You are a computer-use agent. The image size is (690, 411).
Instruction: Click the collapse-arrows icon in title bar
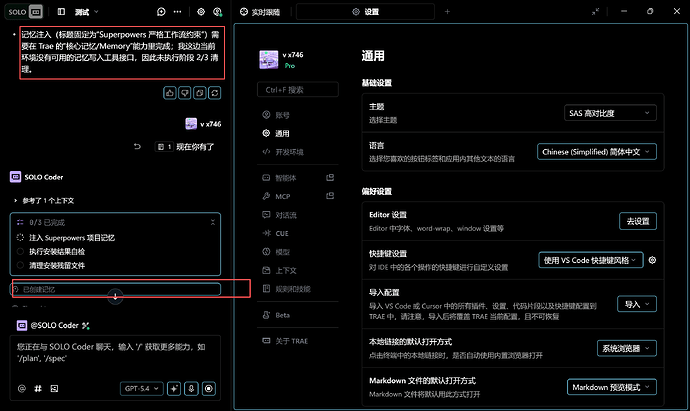[595, 12]
